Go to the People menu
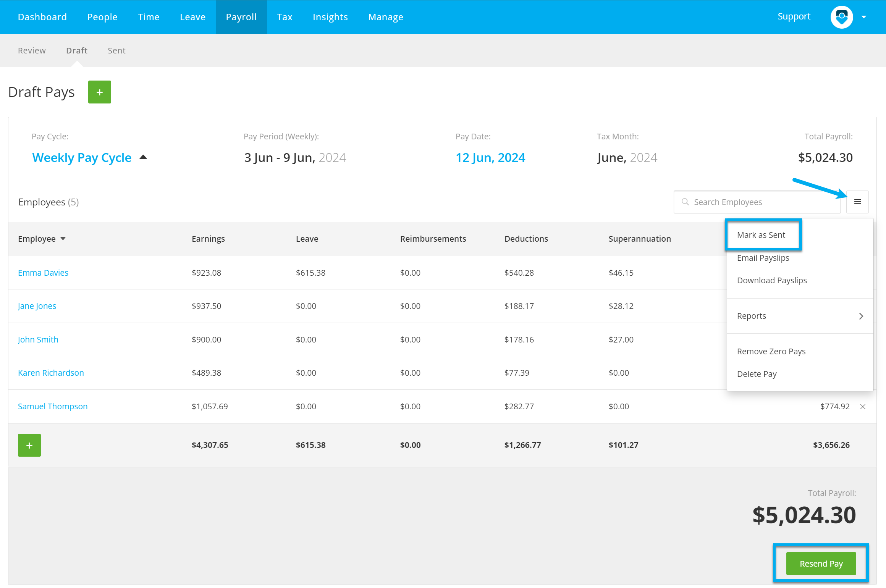 pos(102,17)
